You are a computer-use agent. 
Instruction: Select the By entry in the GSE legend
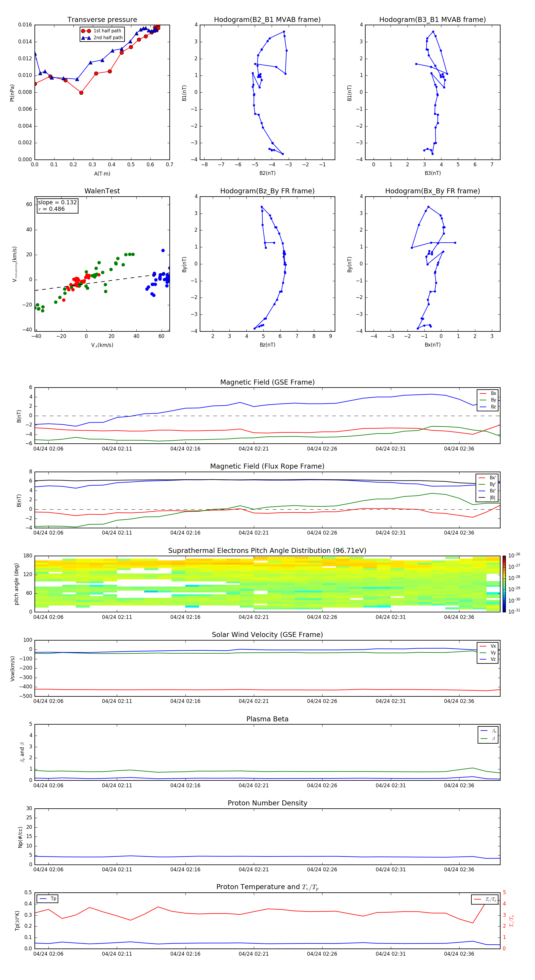[488, 400]
